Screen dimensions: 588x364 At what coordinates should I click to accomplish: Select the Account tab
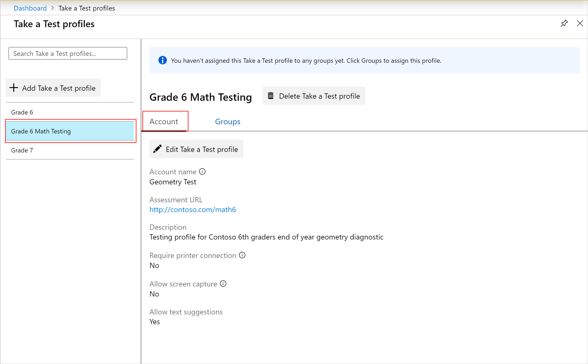coord(164,121)
